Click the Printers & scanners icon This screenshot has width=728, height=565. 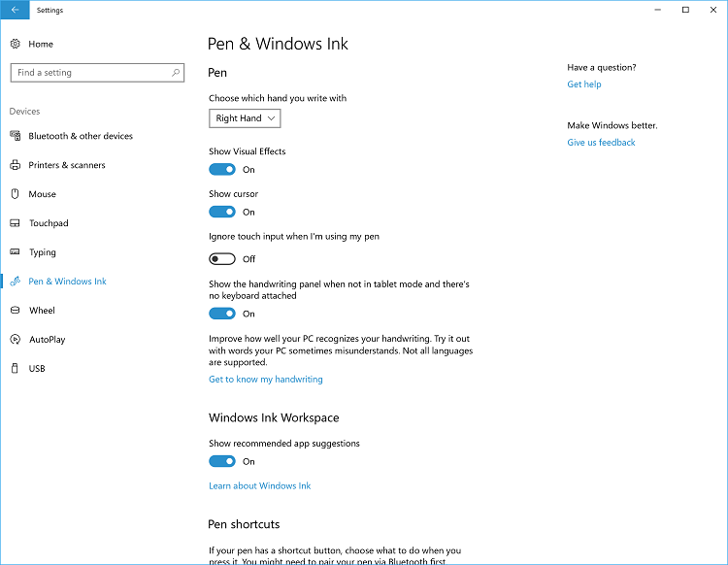15,165
